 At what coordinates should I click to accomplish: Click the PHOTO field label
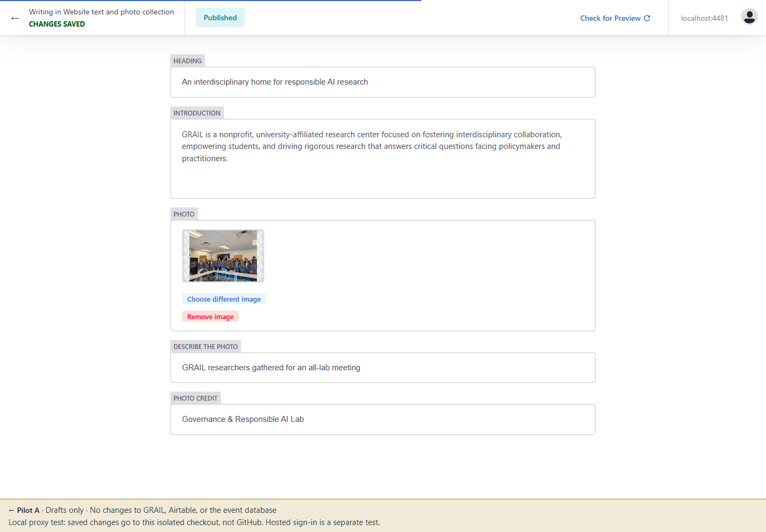pos(184,214)
